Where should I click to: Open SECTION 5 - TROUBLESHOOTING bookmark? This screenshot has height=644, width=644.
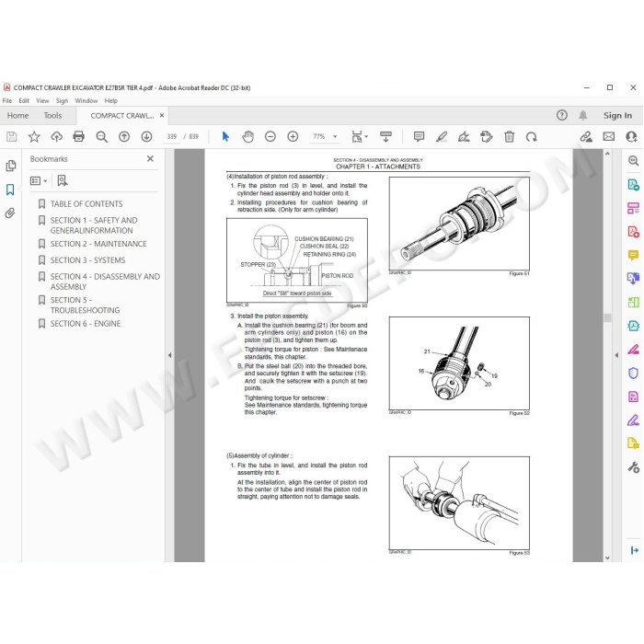click(85, 305)
